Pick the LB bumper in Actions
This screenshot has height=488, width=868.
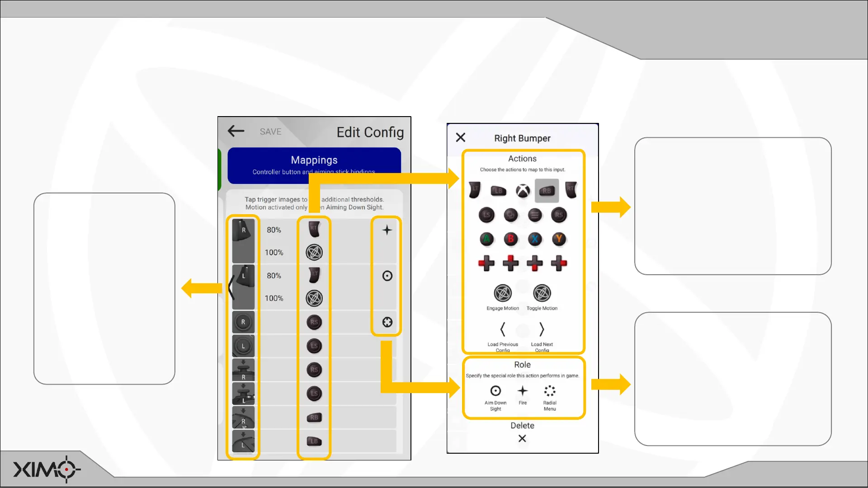pyautogui.click(x=498, y=191)
